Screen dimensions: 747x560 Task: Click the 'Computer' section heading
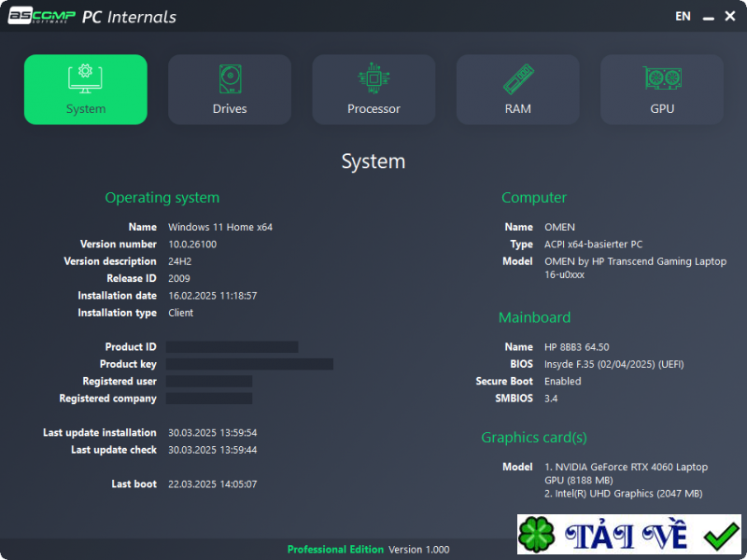[534, 198]
